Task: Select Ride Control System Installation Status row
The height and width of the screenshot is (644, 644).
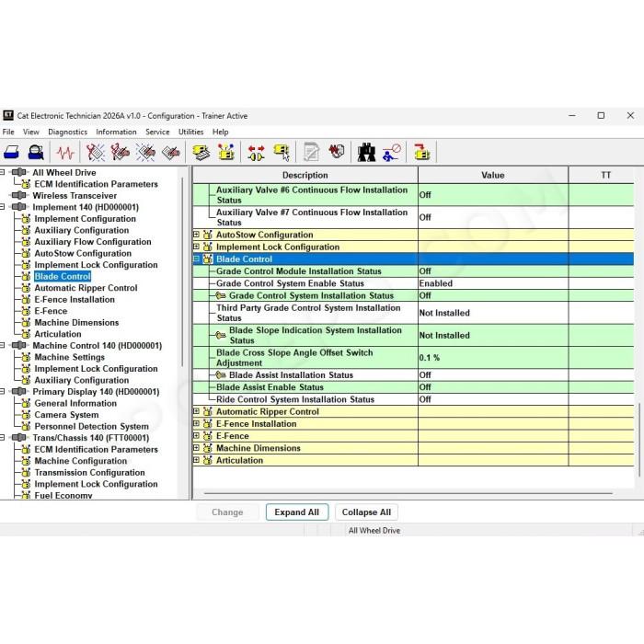Action: click(413, 399)
